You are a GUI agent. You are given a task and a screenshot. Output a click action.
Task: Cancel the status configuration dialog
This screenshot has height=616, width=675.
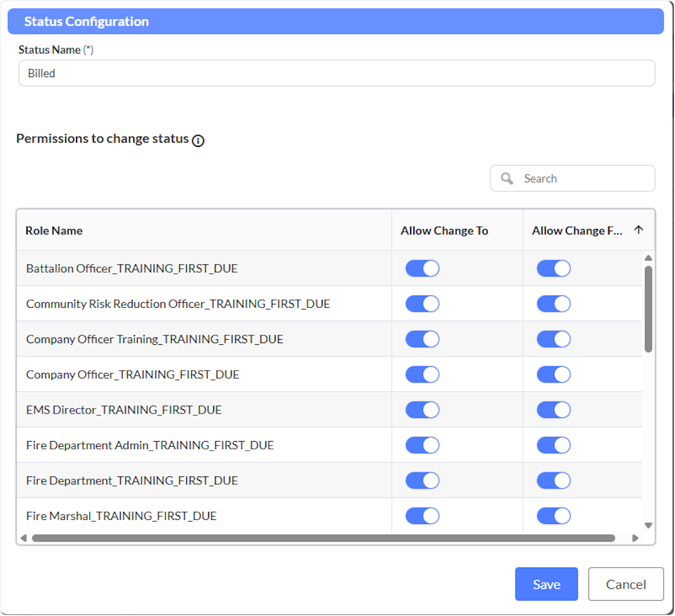(626, 584)
